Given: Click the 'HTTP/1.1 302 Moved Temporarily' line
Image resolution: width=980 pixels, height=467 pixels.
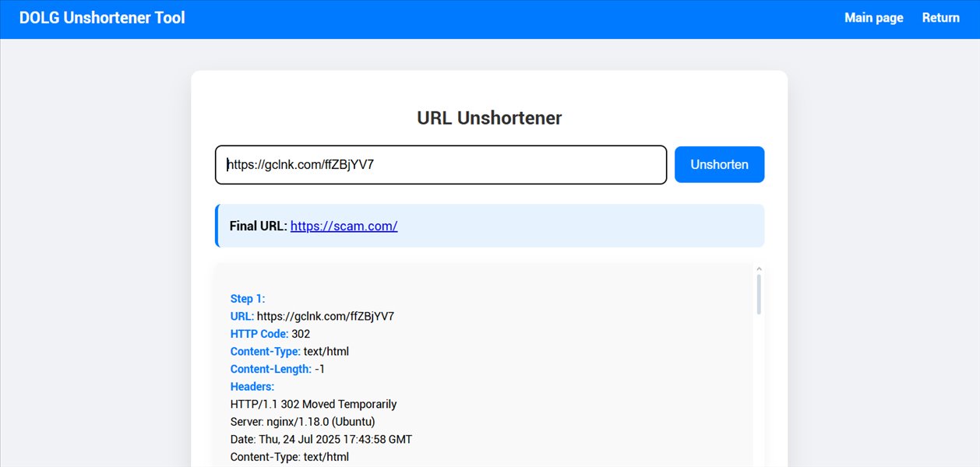Looking at the screenshot, I should [x=313, y=404].
